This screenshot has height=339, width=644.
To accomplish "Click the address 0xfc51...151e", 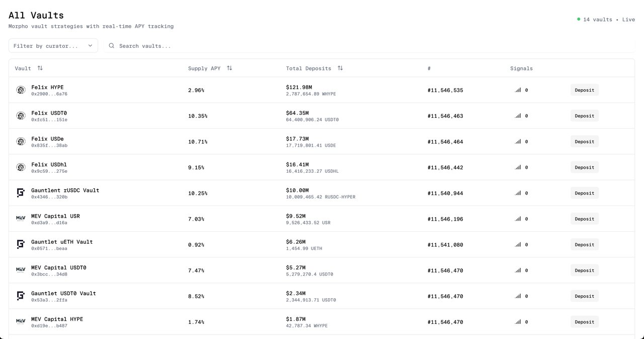I will point(49,120).
